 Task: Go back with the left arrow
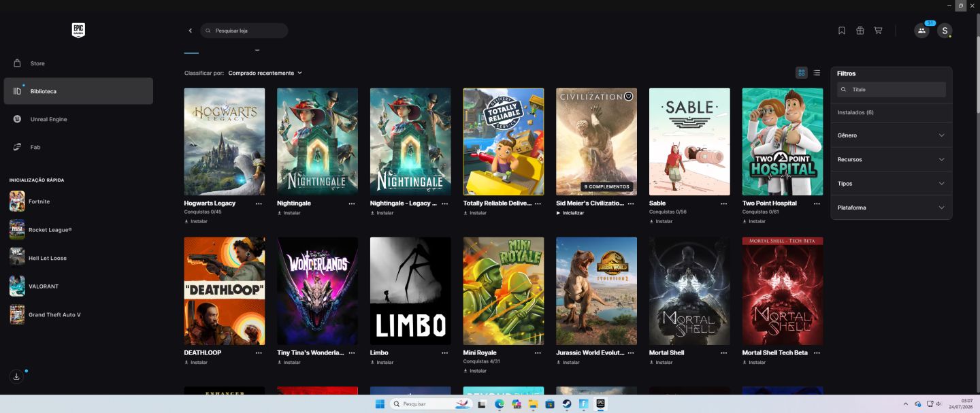(191, 31)
